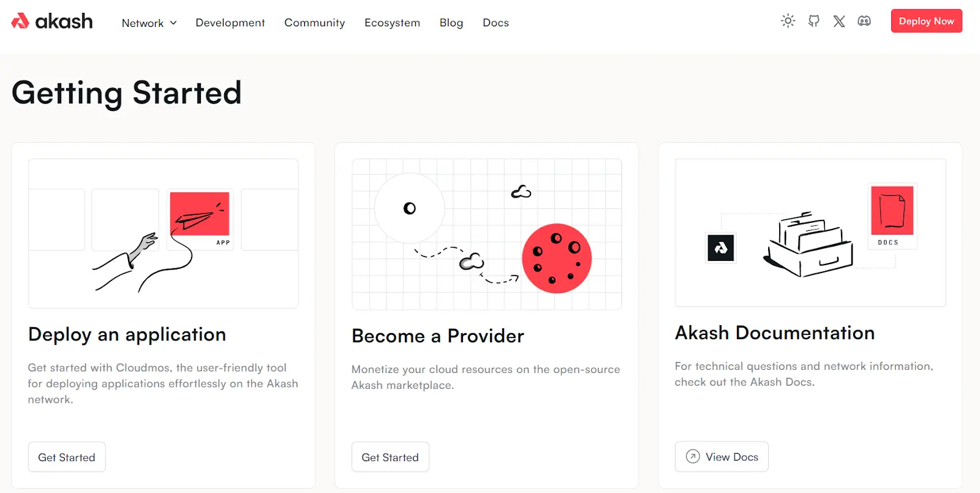
Task: Click the Akash logo in header
Action: coord(52,21)
